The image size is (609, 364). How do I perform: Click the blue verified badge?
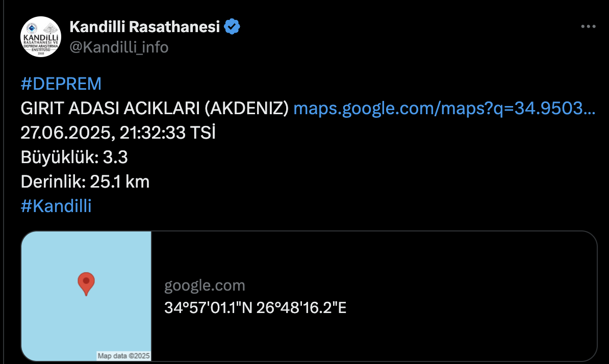coord(232,27)
